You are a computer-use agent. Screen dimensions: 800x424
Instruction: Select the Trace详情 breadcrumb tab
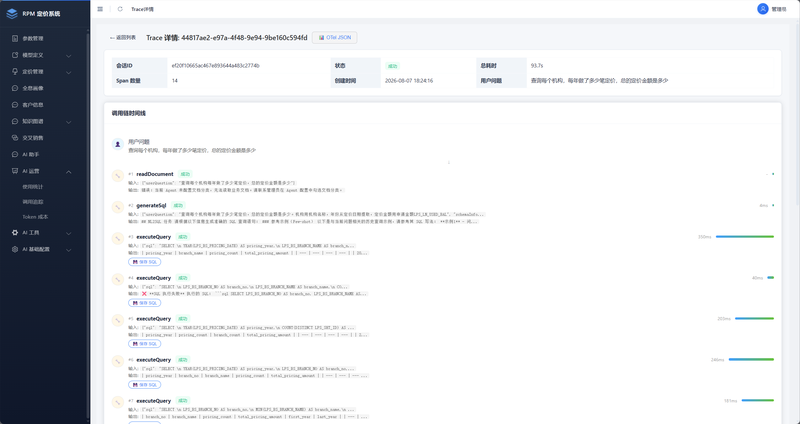coord(142,9)
